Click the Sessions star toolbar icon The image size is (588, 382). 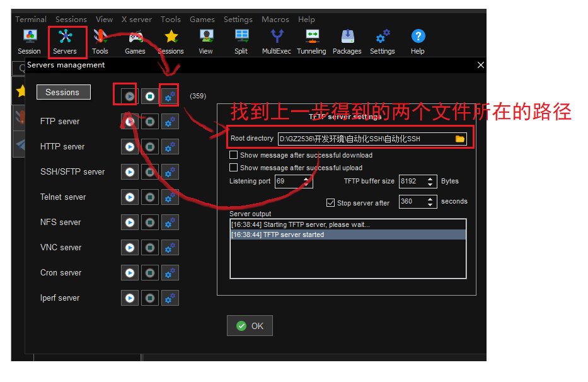click(171, 42)
